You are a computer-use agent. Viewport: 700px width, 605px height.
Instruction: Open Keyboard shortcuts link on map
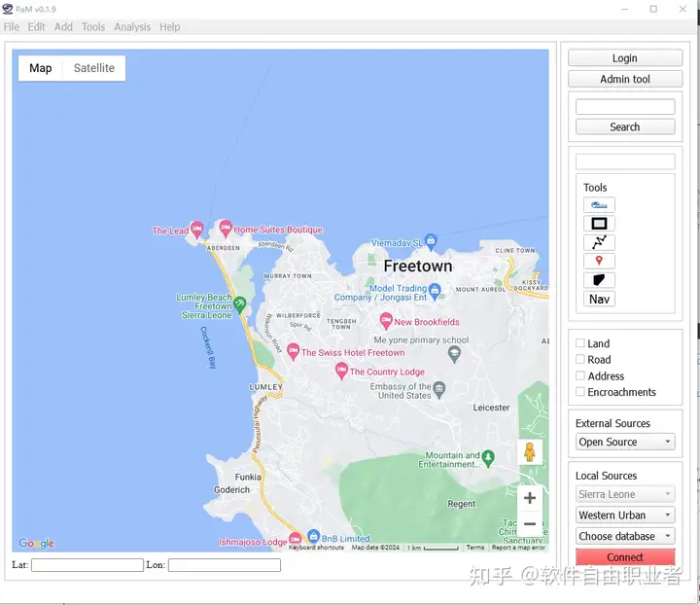(x=316, y=548)
